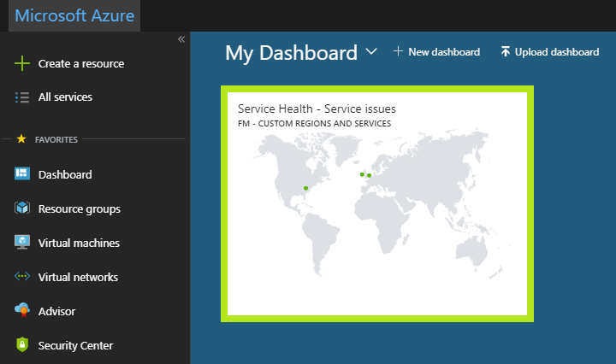Click the Upload dashboard button label
616x364 pixels.
coord(557,52)
